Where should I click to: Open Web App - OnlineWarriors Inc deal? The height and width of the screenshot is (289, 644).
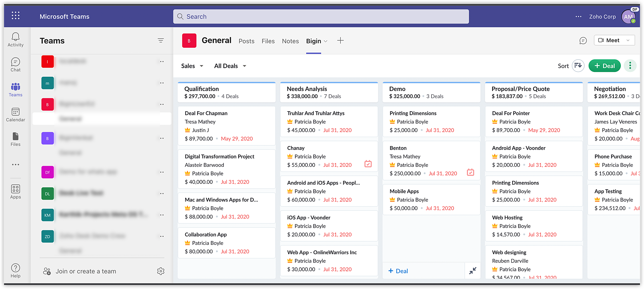pos(329,261)
